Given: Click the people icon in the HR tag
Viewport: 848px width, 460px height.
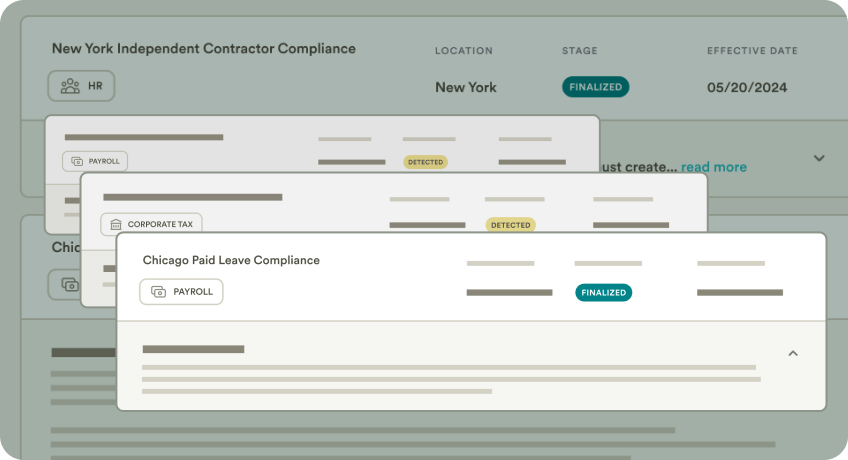Looking at the screenshot, I should [x=70, y=86].
